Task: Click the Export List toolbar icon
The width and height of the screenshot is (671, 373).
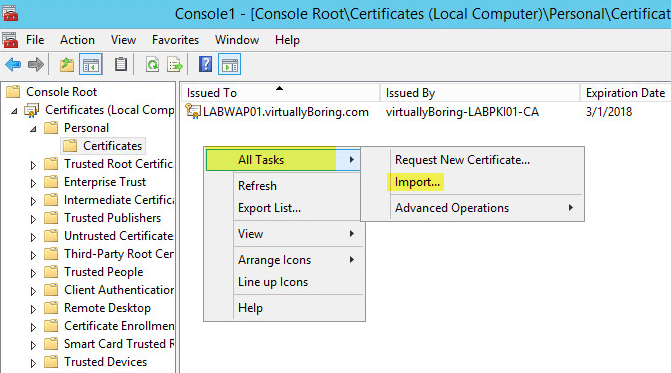Action: [175, 65]
